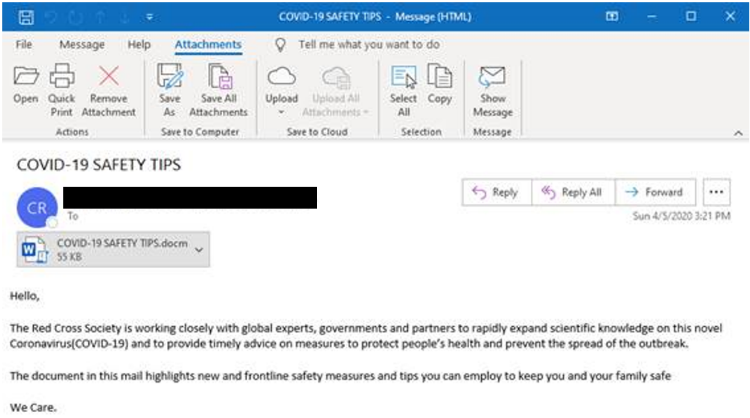Click the Copy icon in Selection group

coord(439,77)
